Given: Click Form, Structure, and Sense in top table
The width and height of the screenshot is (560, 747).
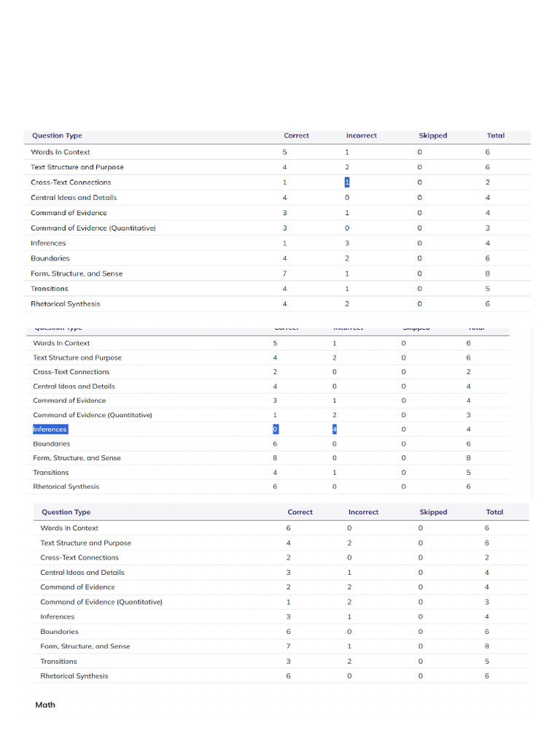Looking at the screenshot, I should tap(77, 274).
